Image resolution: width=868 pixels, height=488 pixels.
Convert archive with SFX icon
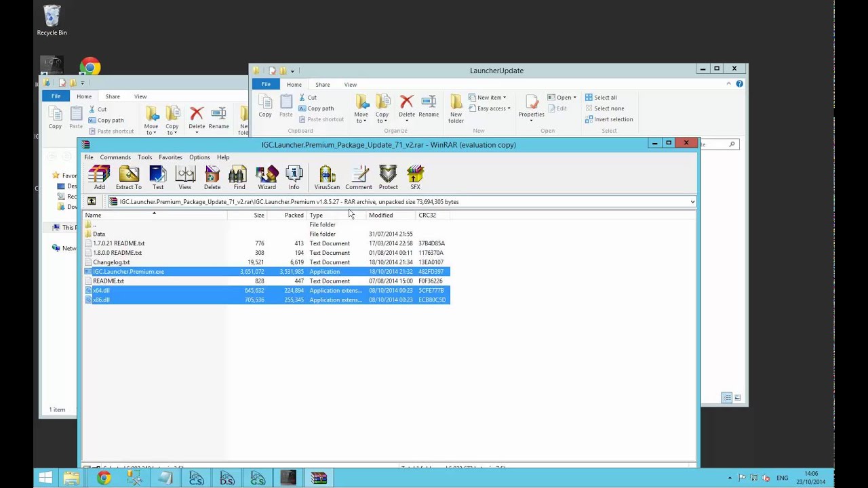(x=415, y=178)
